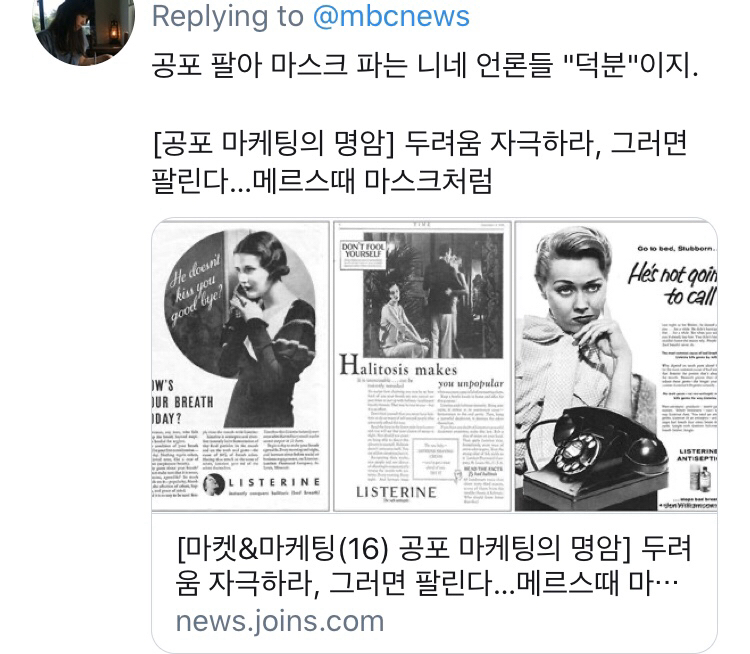Click the @mbcnews mention link
This screenshot has width=750, height=654.
click(391, 16)
